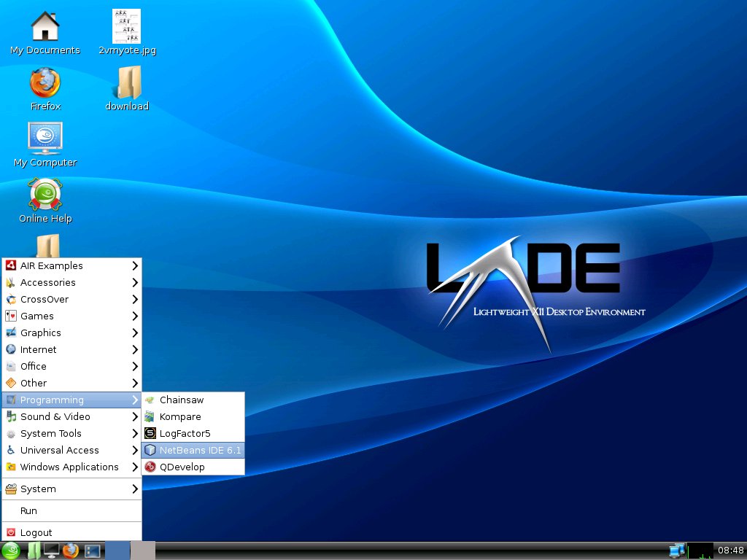This screenshot has height=560, width=747.
Task: Open the green openSUSE menu button
Action: [x=12, y=551]
